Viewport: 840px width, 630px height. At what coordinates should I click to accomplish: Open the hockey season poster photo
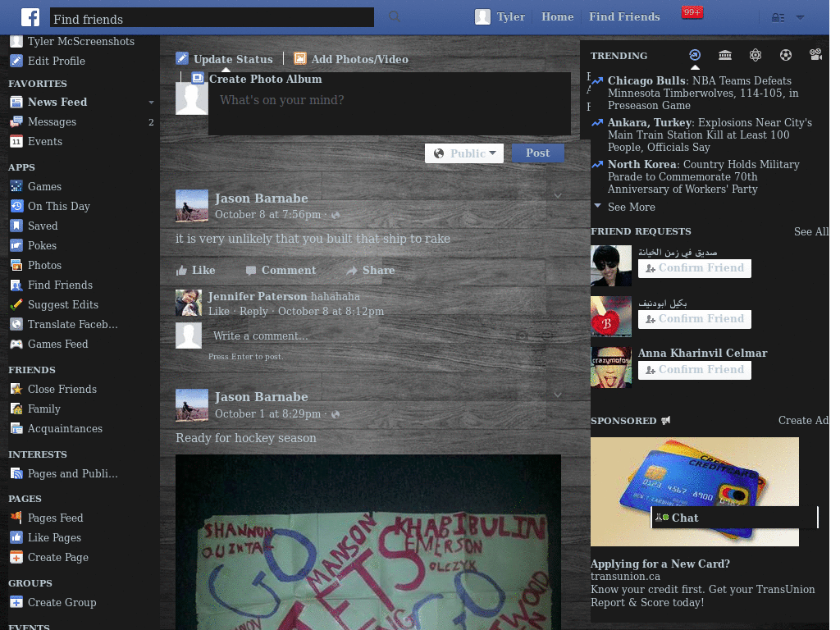click(x=368, y=541)
